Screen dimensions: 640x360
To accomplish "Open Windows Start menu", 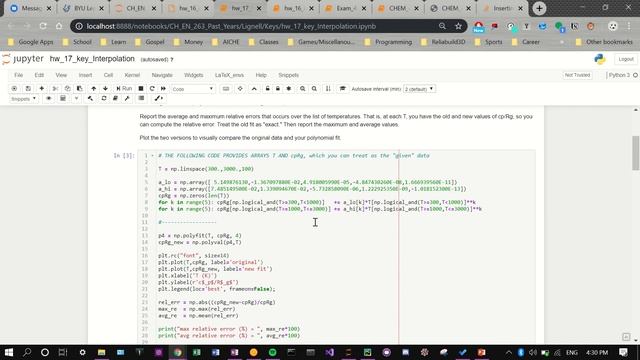I will click(9, 352).
